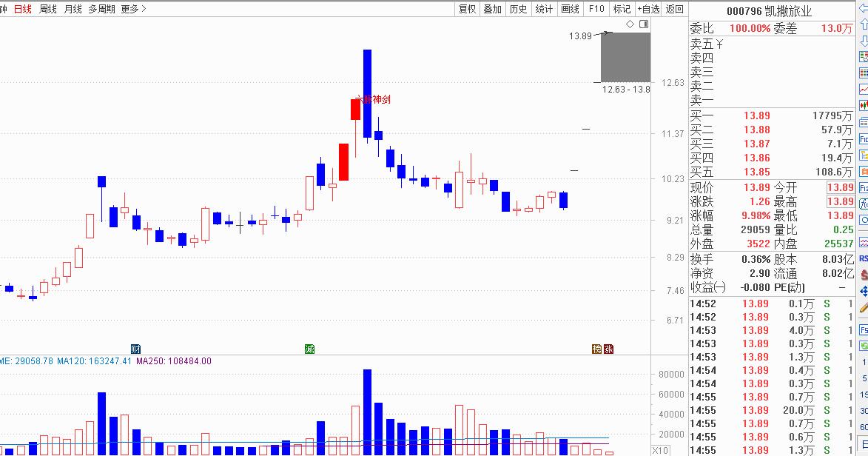Screen dimensions: 868x456
Task: Click the X10 volume scale toggle
Action: point(660,450)
